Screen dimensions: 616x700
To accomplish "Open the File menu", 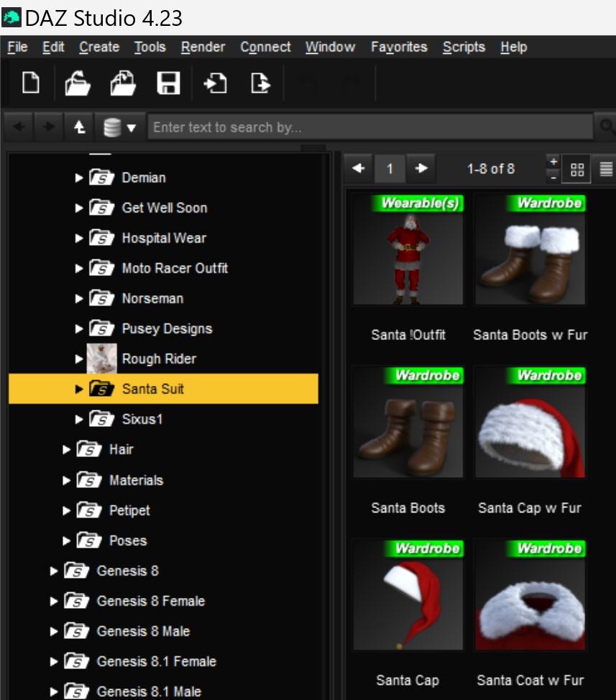I will point(17,47).
